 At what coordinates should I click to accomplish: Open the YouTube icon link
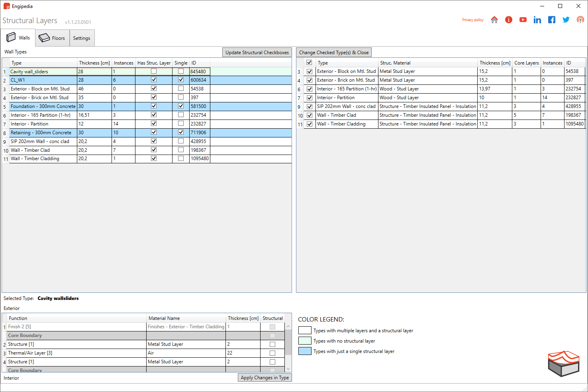point(523,20)
